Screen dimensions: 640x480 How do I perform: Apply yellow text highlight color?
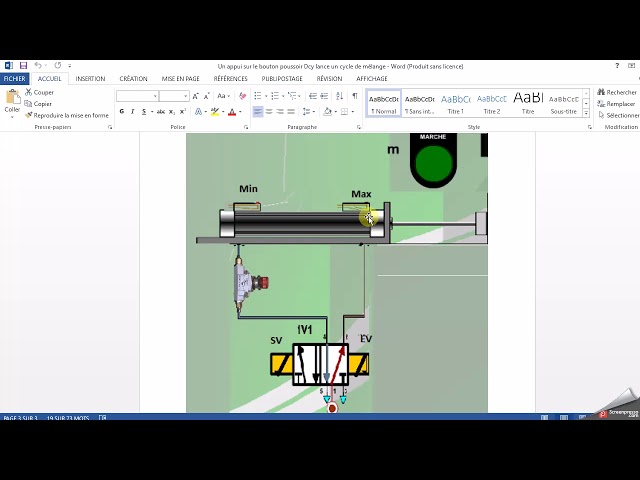click(x=215, y=112)
